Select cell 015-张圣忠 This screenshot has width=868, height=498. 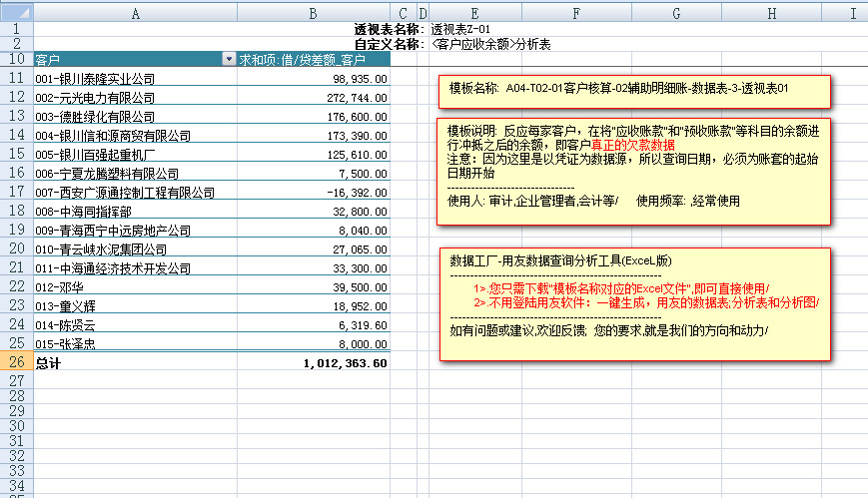[x=135, y=344]
